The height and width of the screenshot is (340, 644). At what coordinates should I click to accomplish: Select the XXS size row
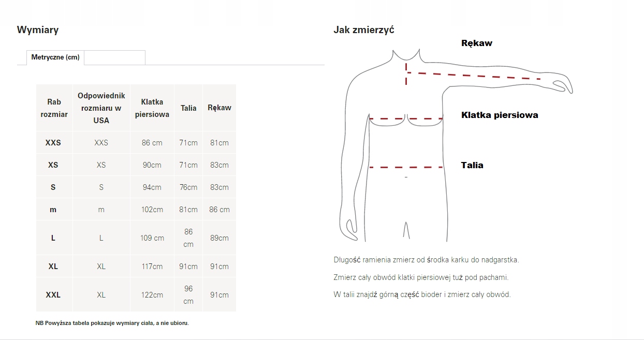click(x=54, y=142)
